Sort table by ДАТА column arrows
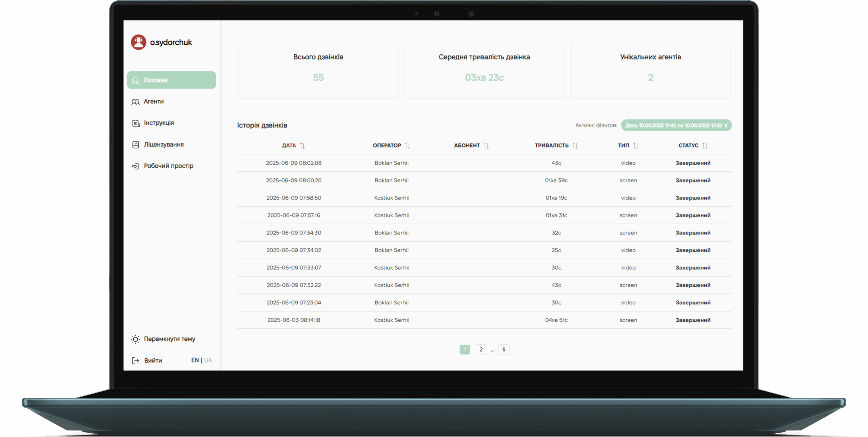The height and width of the screenshot is (437, 868). 302,146
